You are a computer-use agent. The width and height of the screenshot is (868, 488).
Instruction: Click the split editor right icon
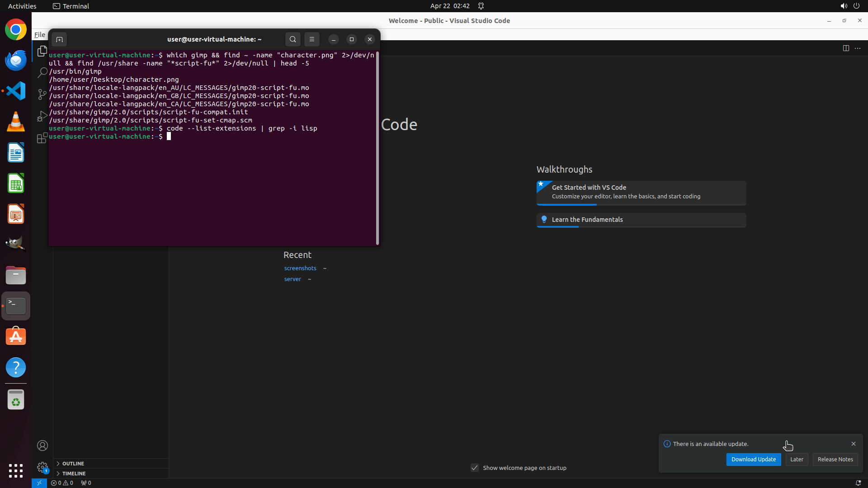(846, 48)
